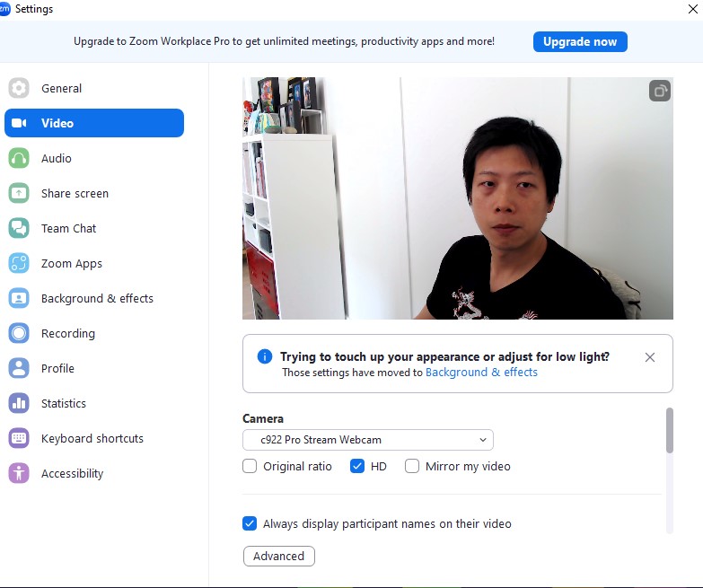Go to Accessibility settings tab
The image size is (703, 588).
tap(72, 473)
